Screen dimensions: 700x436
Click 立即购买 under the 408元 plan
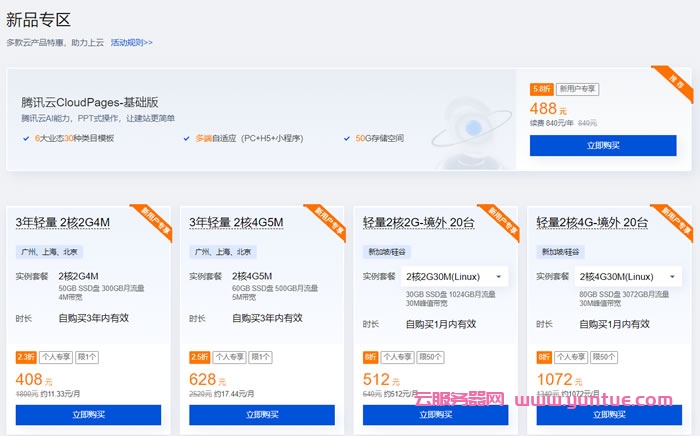pyautogui.click(x=88, y=415)
